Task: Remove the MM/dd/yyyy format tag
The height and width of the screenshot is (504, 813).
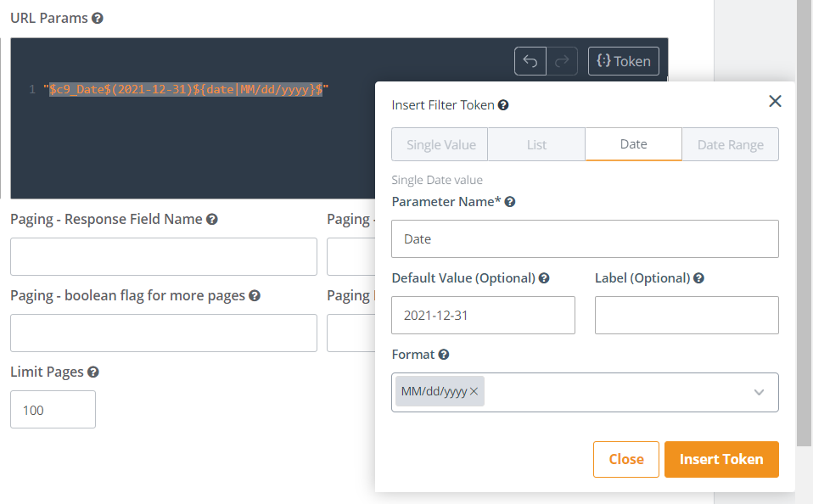Action: click(474, 391)
